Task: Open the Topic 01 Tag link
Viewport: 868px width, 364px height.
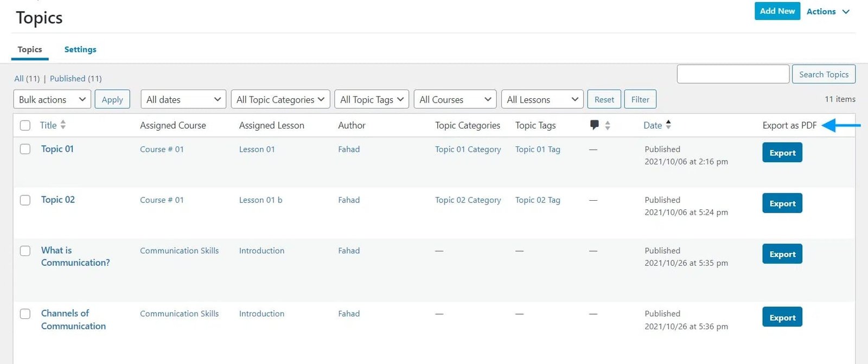Action: coord(538,149)
